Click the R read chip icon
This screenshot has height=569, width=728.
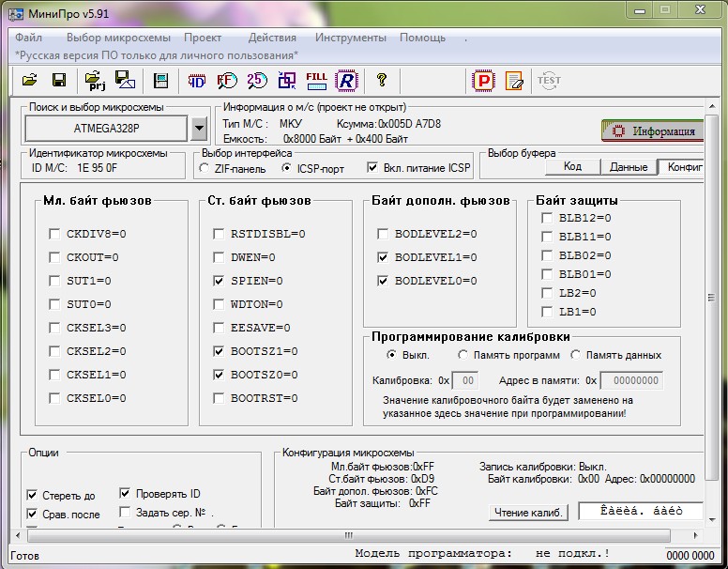tap(347, 81)
